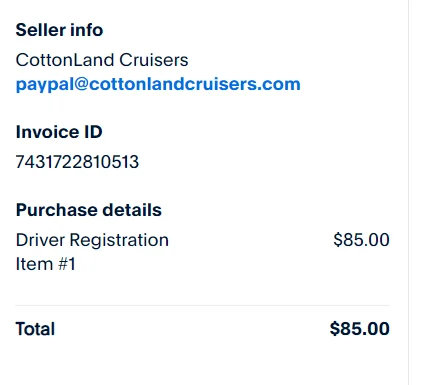
Task: Select invoice number 7431722810513
Action: click(77, 162)
